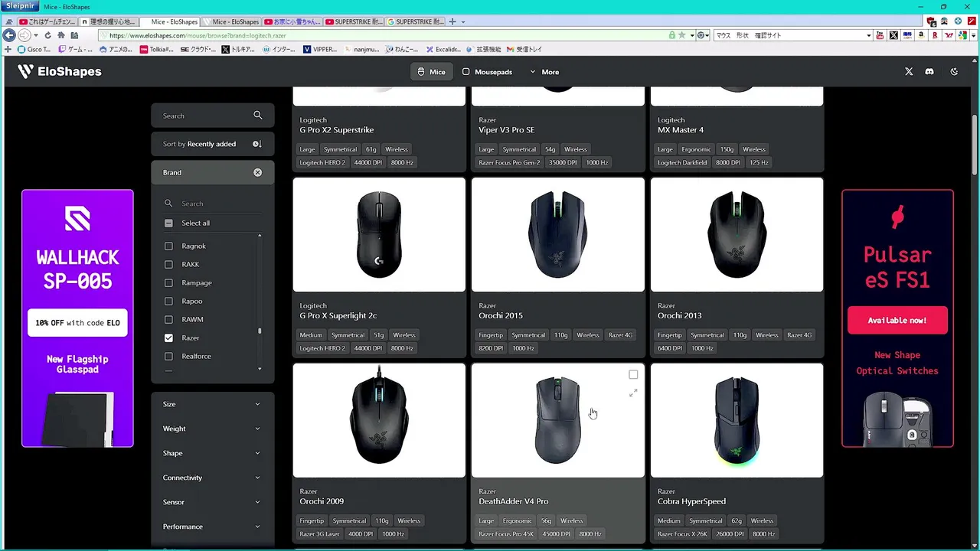Switch to the お家に小雪ちゃん tab

click(292, 21)
